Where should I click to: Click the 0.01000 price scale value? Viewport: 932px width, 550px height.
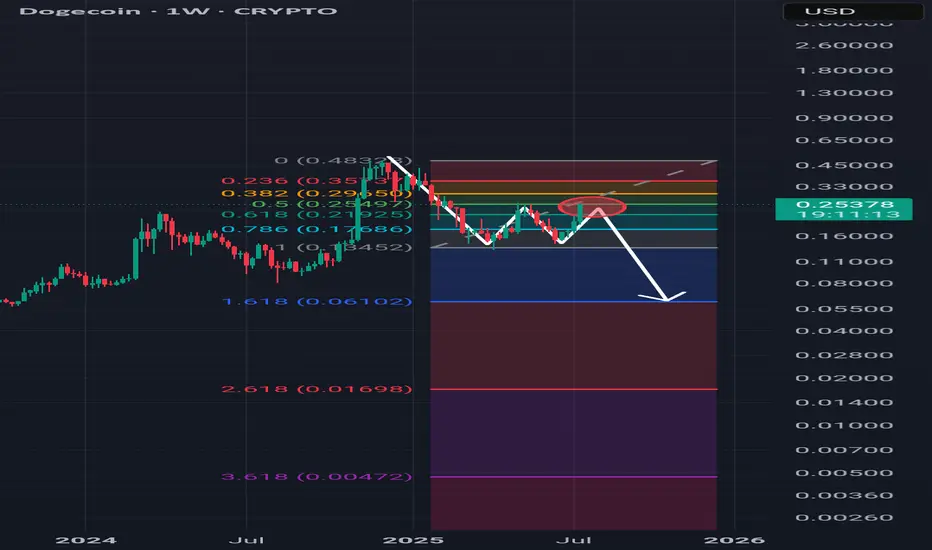(844, 426)
